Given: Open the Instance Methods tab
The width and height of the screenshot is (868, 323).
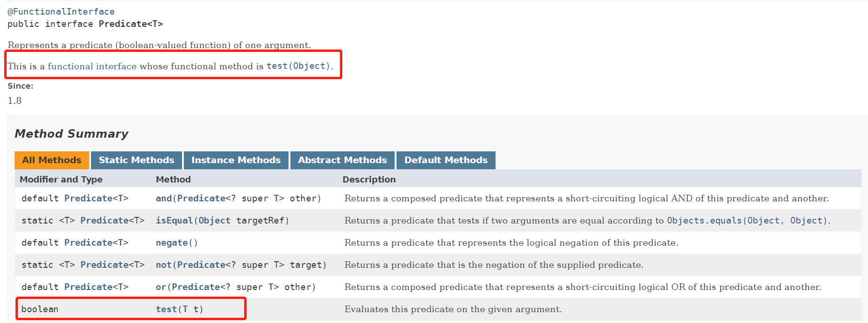Looking at the screenshot, I should pos(236,160).
